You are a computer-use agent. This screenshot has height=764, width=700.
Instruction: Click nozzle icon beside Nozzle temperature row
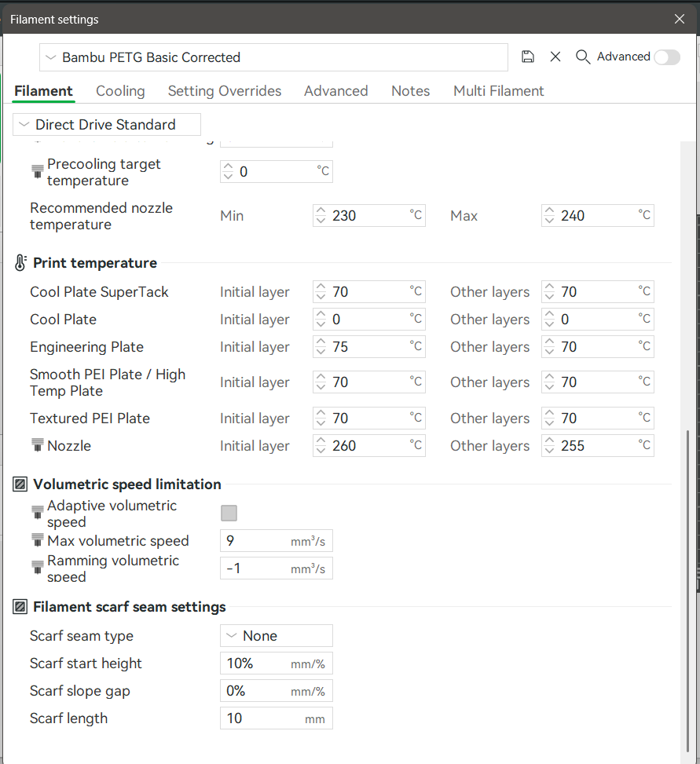(38, 445)
